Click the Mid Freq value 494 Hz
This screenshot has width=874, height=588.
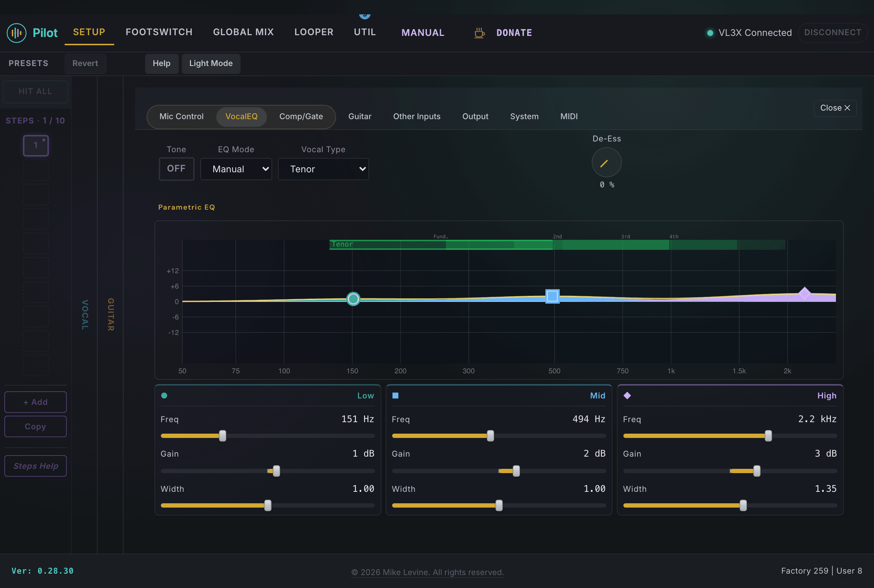coord(589,419)
